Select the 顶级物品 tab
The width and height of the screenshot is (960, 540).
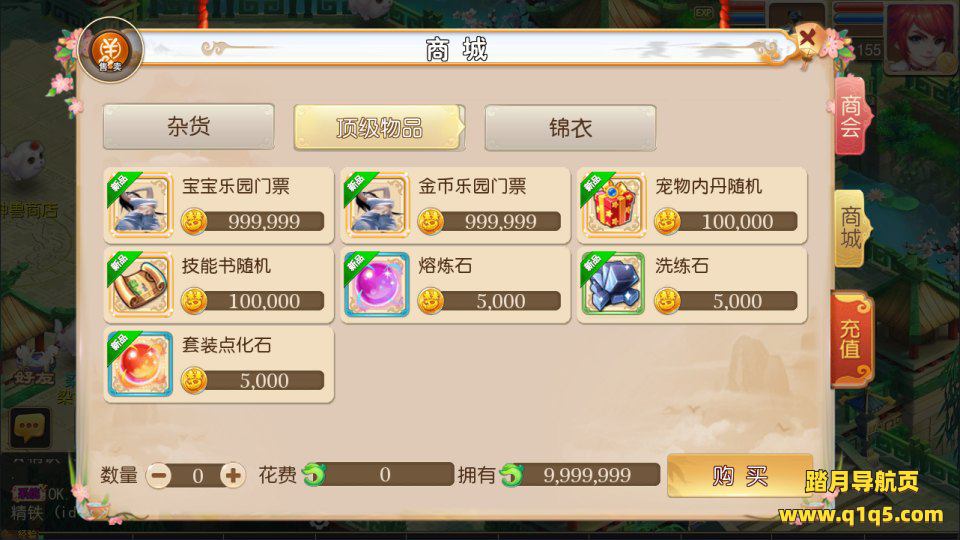[379, 127]
